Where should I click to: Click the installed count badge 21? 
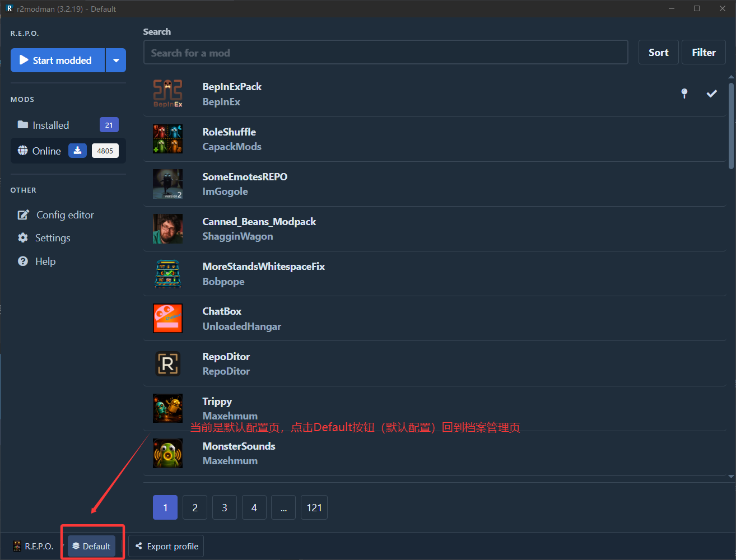coord(109,125)
